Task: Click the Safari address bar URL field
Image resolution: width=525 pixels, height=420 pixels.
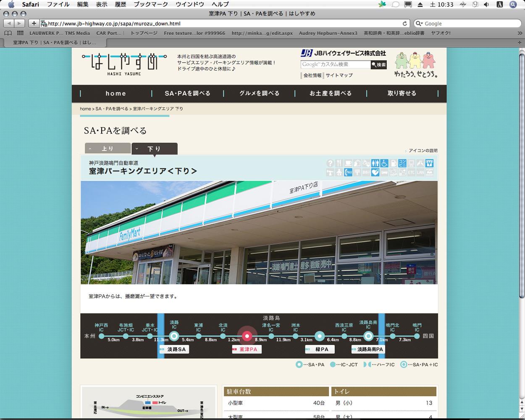Action: click(x=225, y=24)
